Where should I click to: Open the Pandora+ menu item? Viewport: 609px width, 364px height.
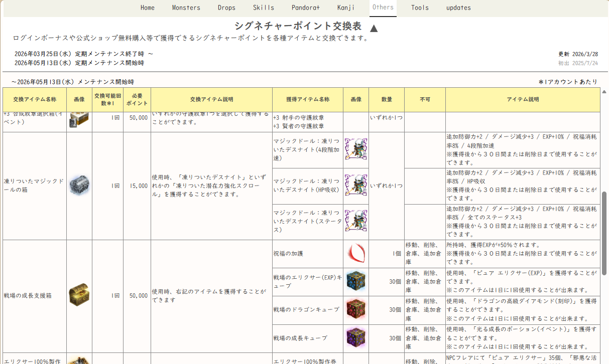click(306, 8)
